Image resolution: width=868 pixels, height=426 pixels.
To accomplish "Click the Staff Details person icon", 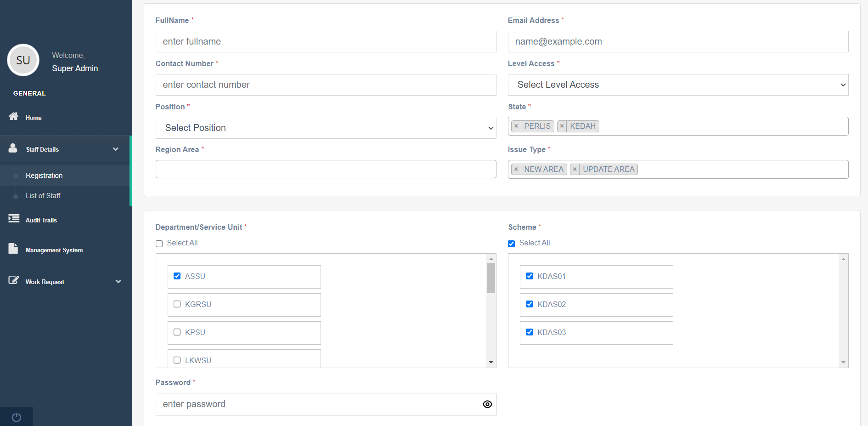I will 13,148.
